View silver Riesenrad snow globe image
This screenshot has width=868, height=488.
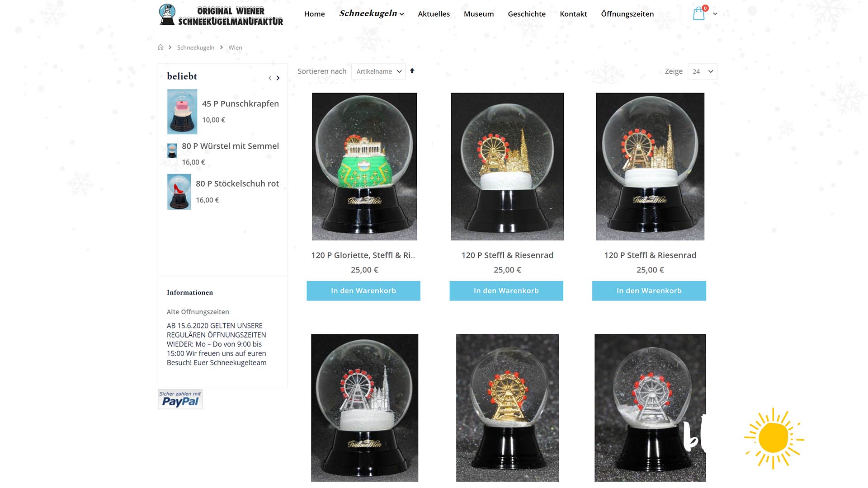click(x=650, y=408)
